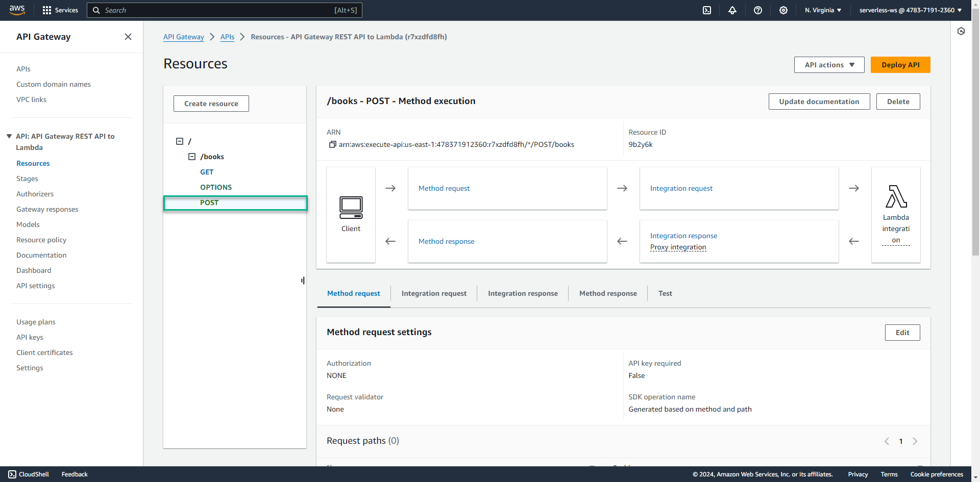This screenshot has width=980, height=482.
Task: Switch to the Test tab
Action: coord(665,293)
